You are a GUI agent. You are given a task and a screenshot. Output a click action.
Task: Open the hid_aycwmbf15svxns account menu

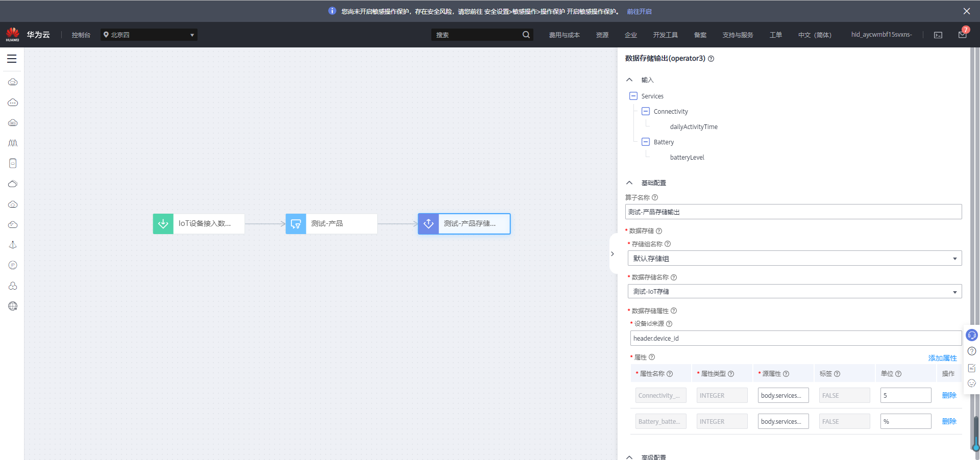pos(881,35)
